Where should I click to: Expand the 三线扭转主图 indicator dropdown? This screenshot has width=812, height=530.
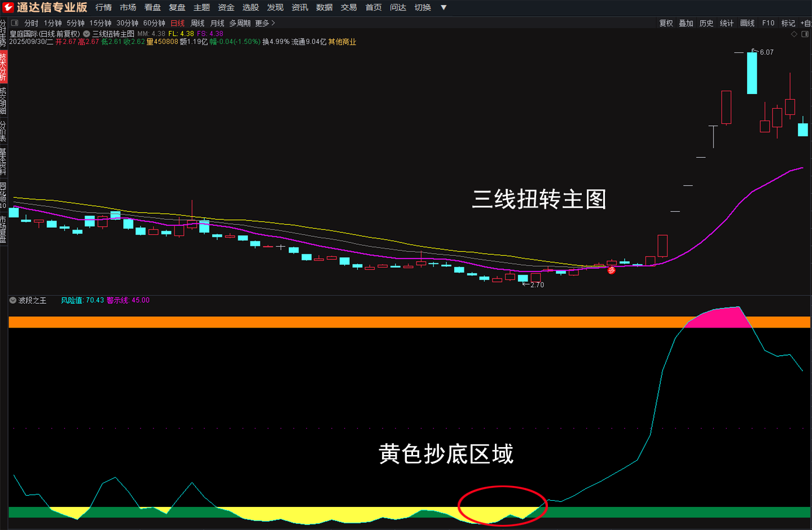(87, 34)
